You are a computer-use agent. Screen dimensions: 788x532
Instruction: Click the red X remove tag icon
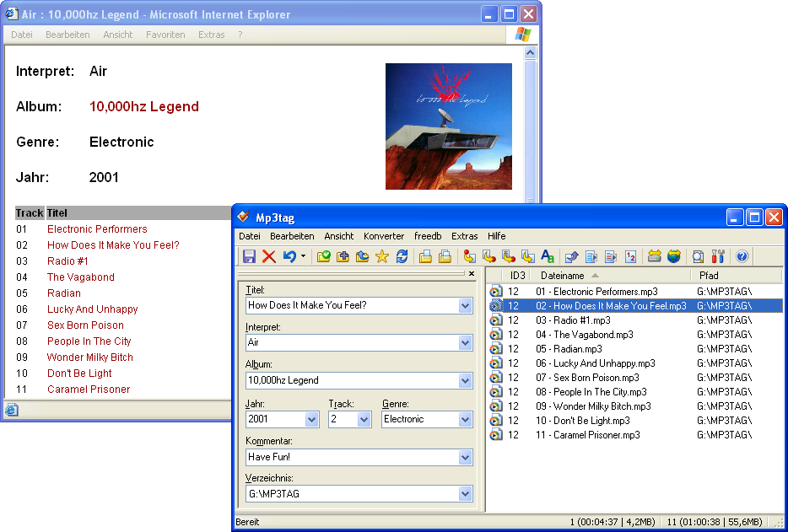pyautogui.click(x=269, y=256)
